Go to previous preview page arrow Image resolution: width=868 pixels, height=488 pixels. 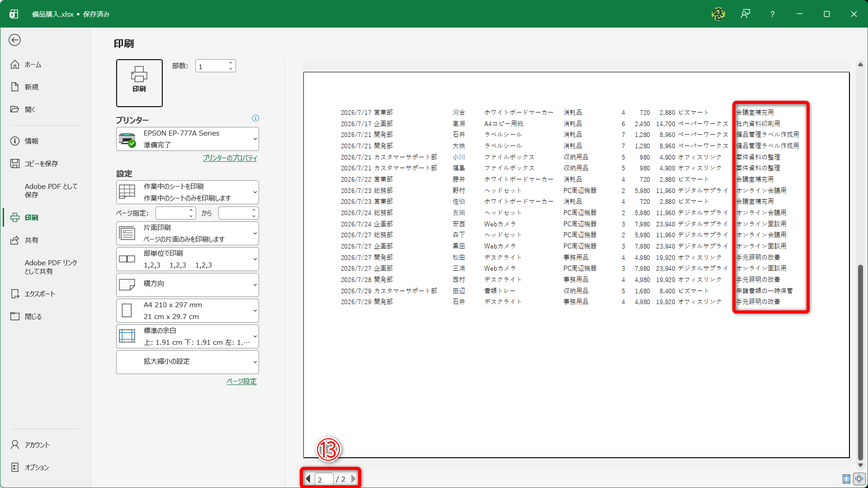(308, 479)
